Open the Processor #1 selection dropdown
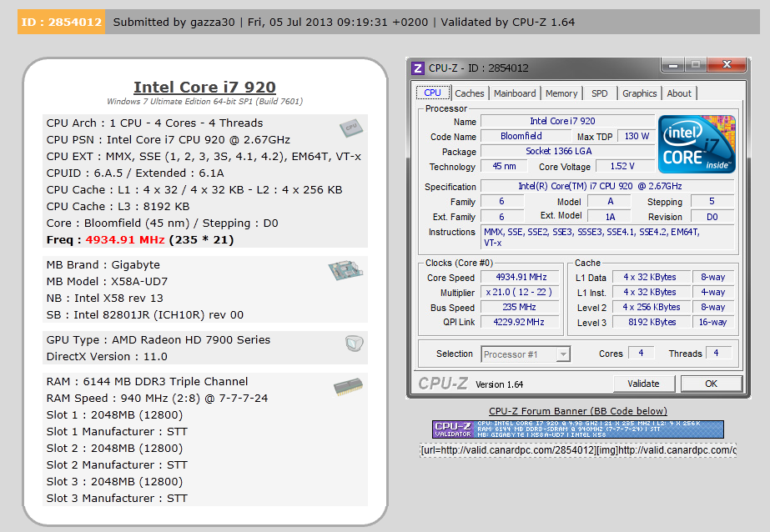770x532 pixels. pos(526,354)
